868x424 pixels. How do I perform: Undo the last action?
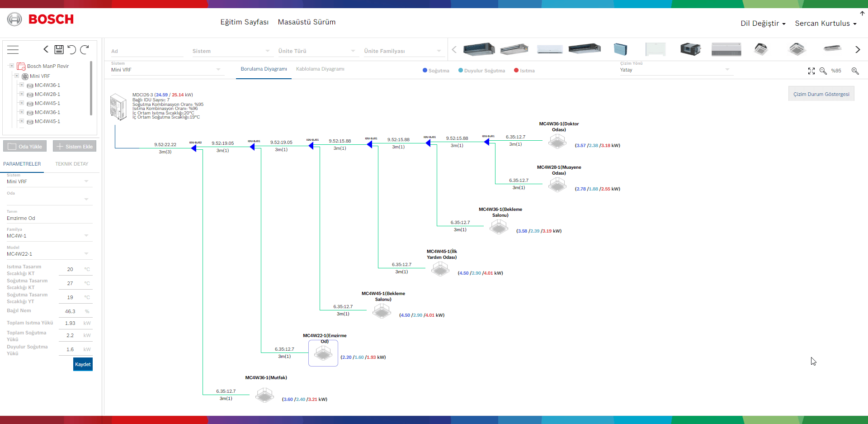click(x=71, y=49)
